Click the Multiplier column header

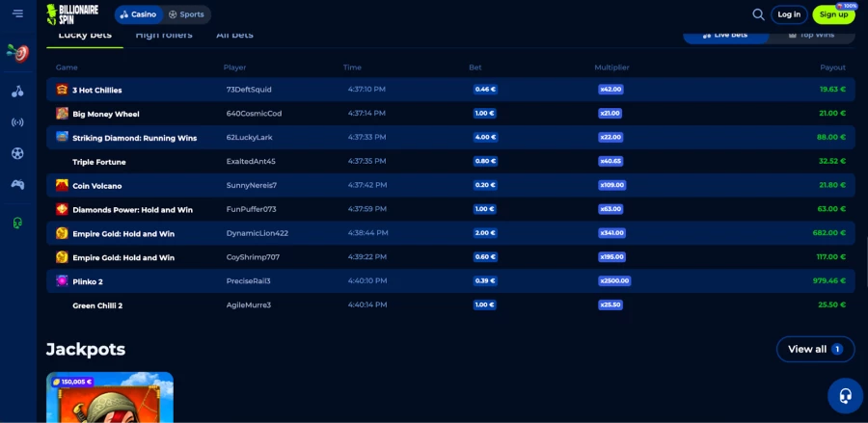pyautogui.click(x=611, y=67)
